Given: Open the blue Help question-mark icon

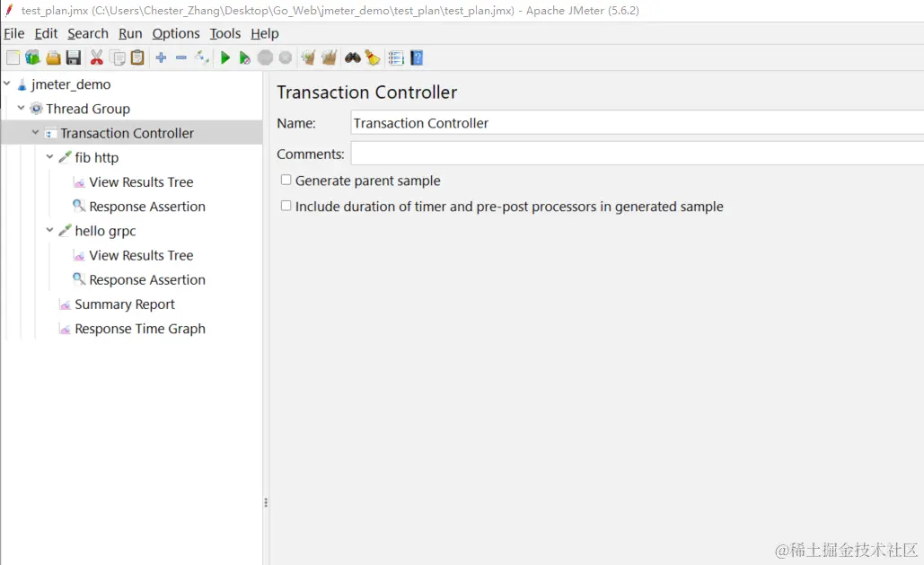Looking at the screenshot, I should [x=417, y=57].
